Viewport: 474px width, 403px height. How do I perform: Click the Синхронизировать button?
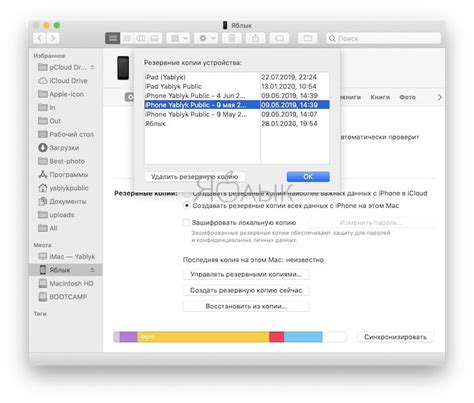point(395,337)
